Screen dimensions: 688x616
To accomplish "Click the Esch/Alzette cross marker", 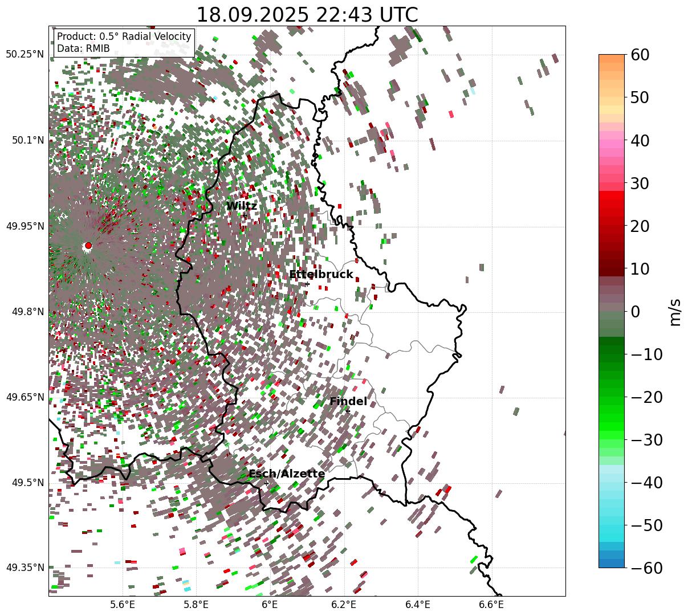I will coord(266,483).
